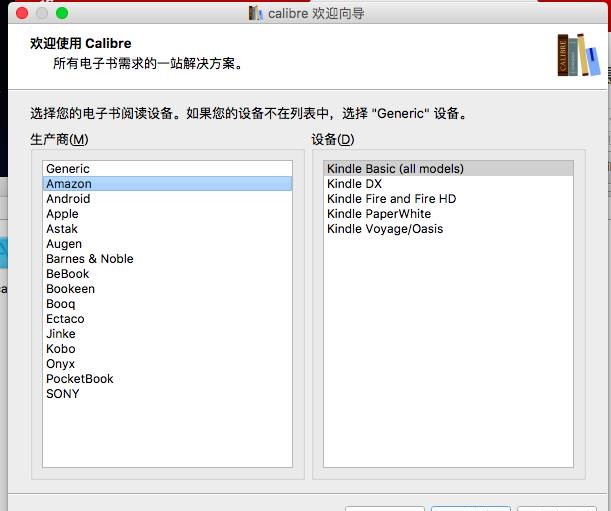Image resolution: width=611 pixels, height=511 pixels.
Task: Select Amazon manufacturer row
Action: coord(167,184)
